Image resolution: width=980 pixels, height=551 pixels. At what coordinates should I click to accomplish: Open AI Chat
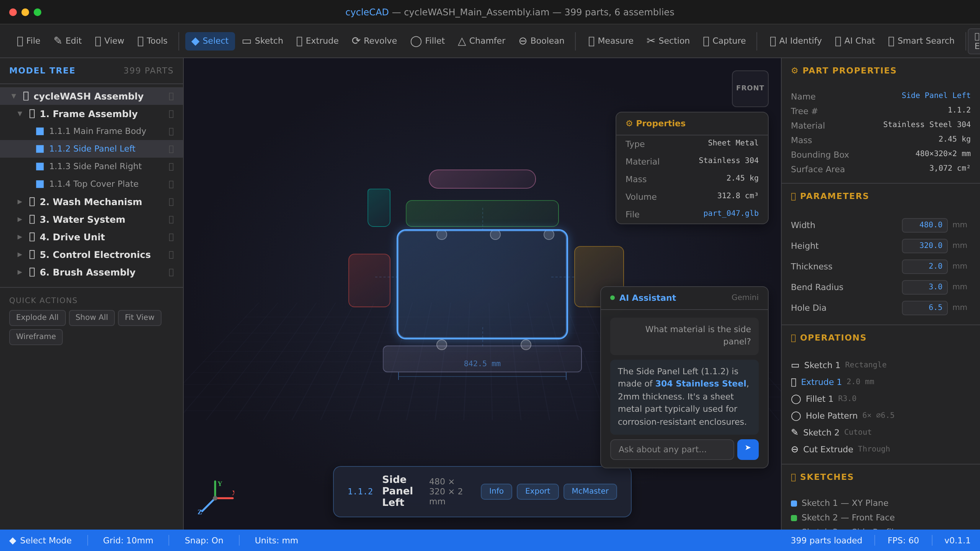(x=855, y=41)
